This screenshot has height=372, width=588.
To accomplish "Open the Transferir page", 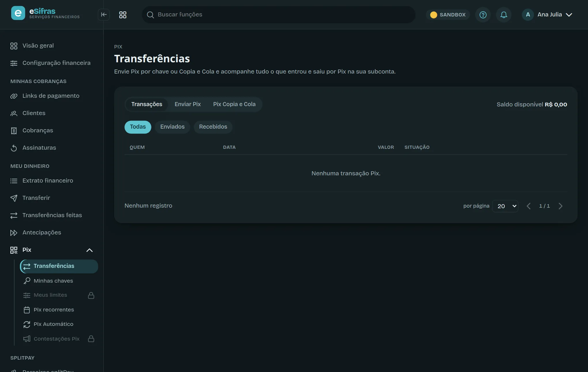I will pos(52,198).
